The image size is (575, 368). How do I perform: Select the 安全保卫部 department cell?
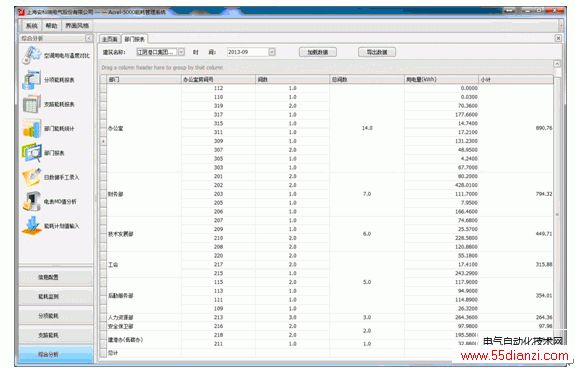(x=144, y=326)
